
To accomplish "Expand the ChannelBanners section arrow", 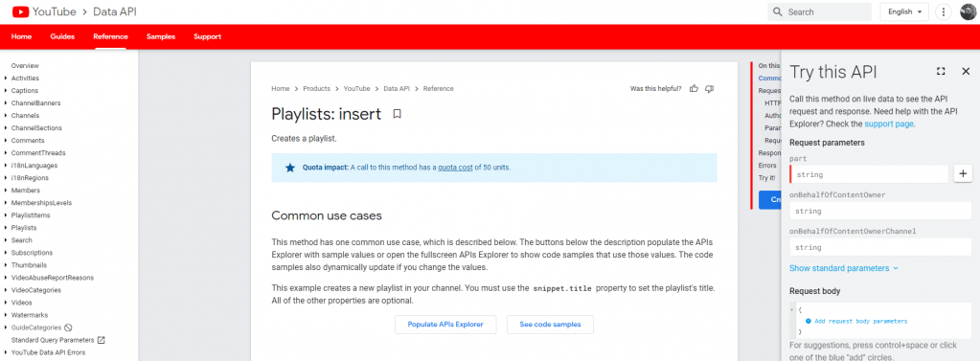I will coord(6,103).
